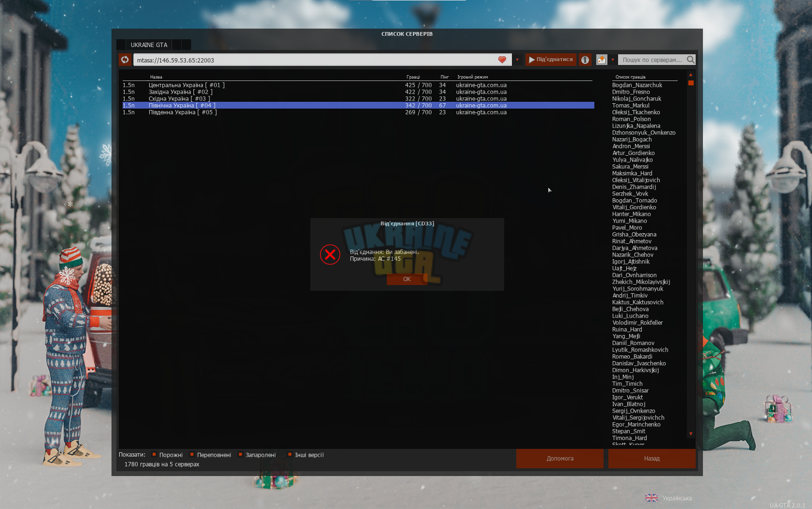Select server Західна Україна [ #02 ]

coord(358,92)
